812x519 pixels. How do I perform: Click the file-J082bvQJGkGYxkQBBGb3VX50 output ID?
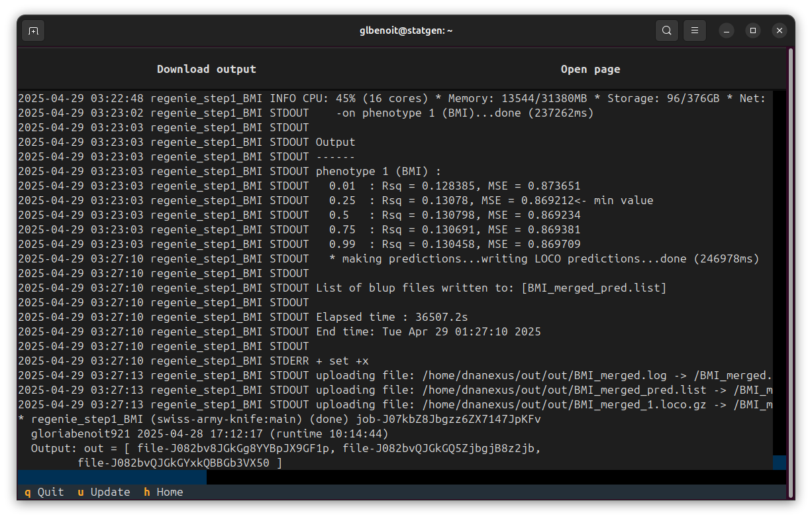coord(174,463)
